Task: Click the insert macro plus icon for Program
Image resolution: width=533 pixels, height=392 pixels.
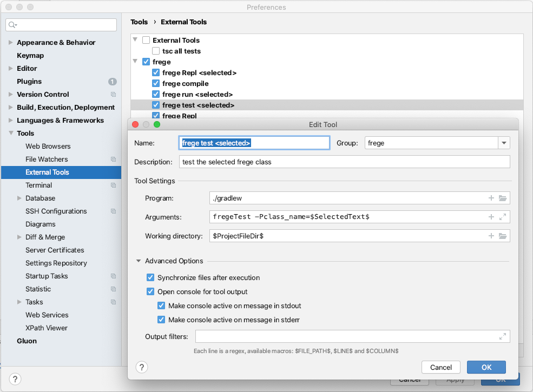Action: tap(491, 198)
